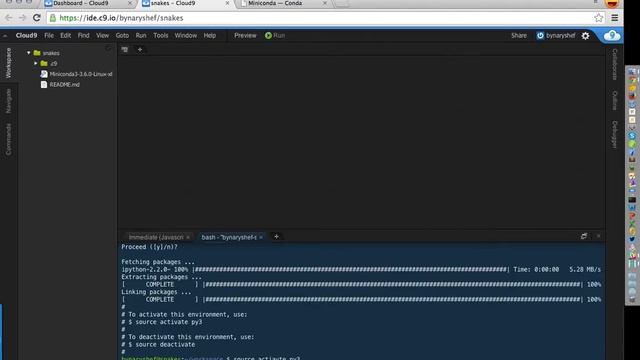Close the console panel
The image size is (640, 360).
598,236
